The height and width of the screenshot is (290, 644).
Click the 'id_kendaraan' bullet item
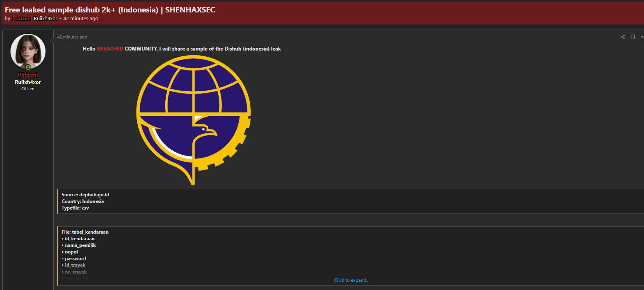[x=78, y=239]
